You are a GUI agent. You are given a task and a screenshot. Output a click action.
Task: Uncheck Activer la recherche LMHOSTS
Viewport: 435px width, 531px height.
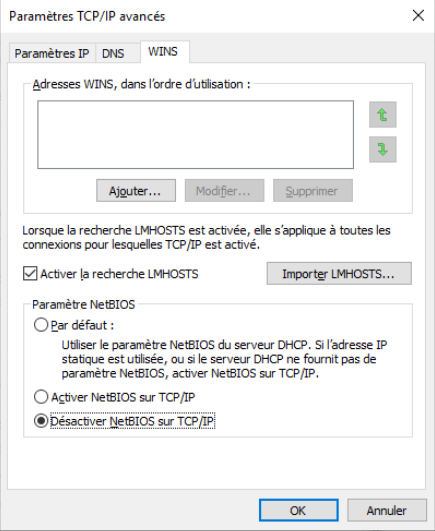pyautogui.click(x=30, y=274)
